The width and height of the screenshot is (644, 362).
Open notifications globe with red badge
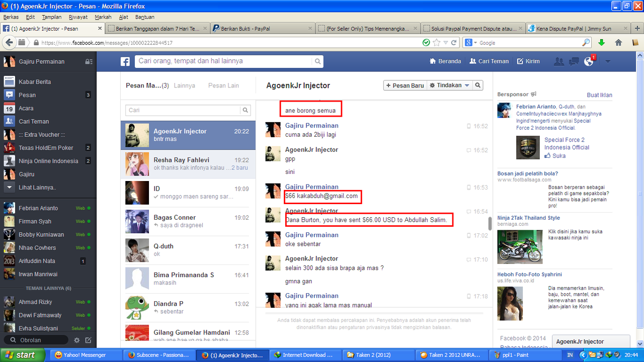coord(589,61)
